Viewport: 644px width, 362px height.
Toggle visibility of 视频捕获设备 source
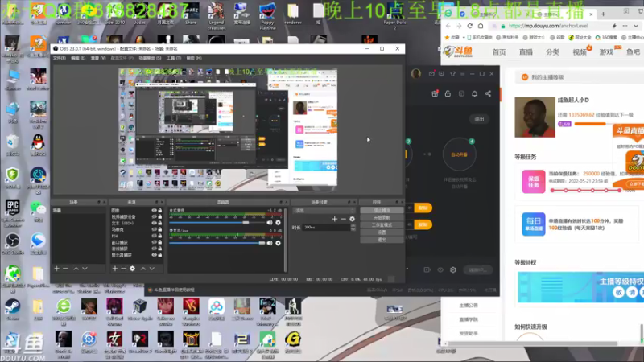(x=154, y=216)
